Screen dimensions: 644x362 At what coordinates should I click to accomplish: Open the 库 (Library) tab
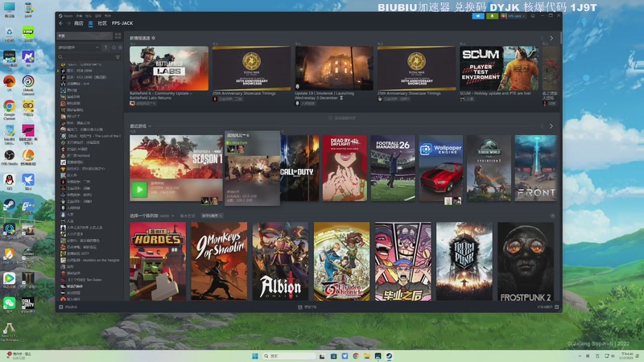[x=91, y=23]
